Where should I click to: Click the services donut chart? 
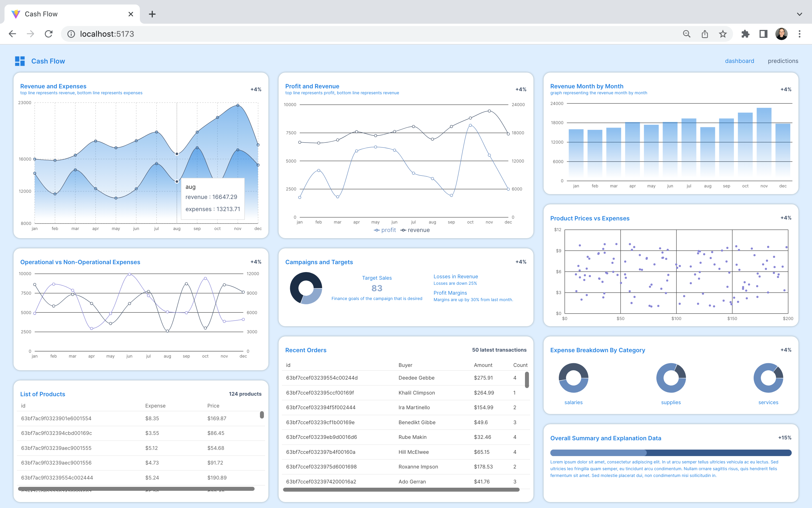coord(768,378)
